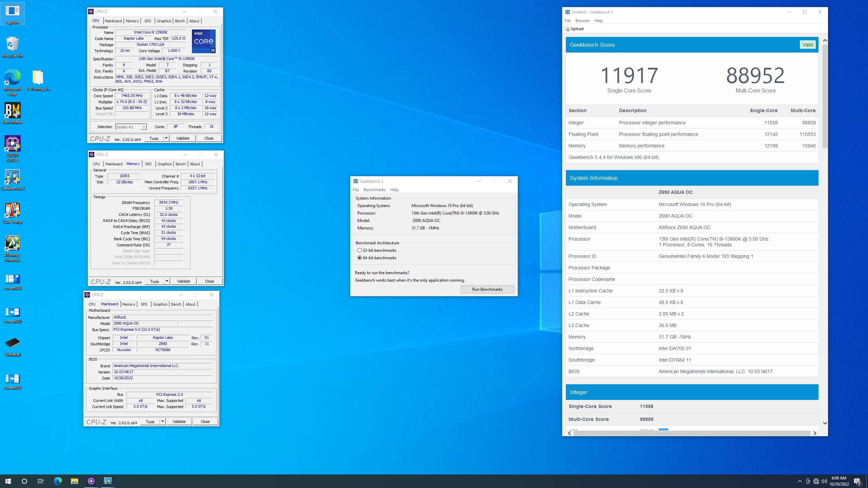Image resolution: width=868 pixels, height=488 pixels.
Task: Open the Socket #1 Selection dropdown
Action: click(x=131, y=127)
